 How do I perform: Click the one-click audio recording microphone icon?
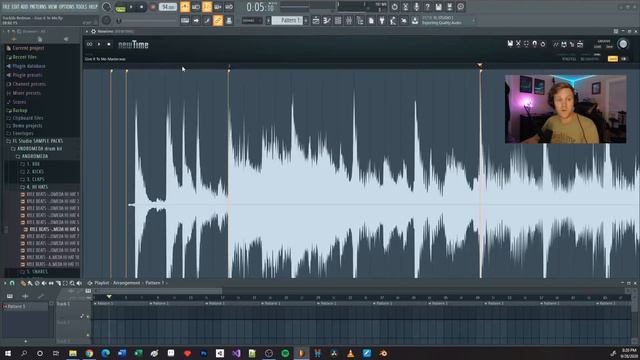[416, 7]
